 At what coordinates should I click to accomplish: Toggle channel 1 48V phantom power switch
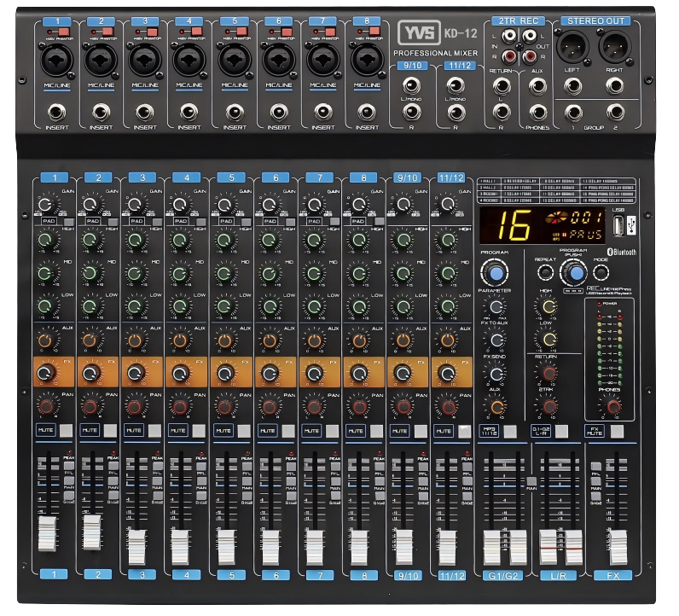(62, 32)
